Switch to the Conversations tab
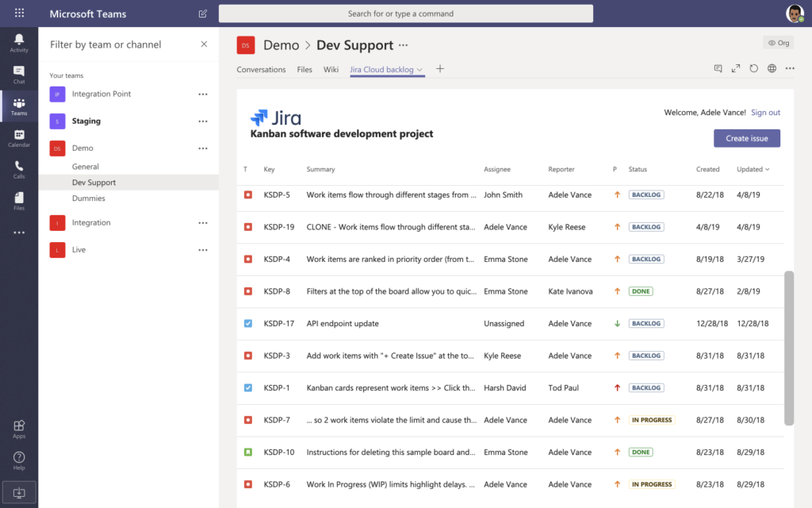This screenshot has height=508, width=812. (261, 70)
